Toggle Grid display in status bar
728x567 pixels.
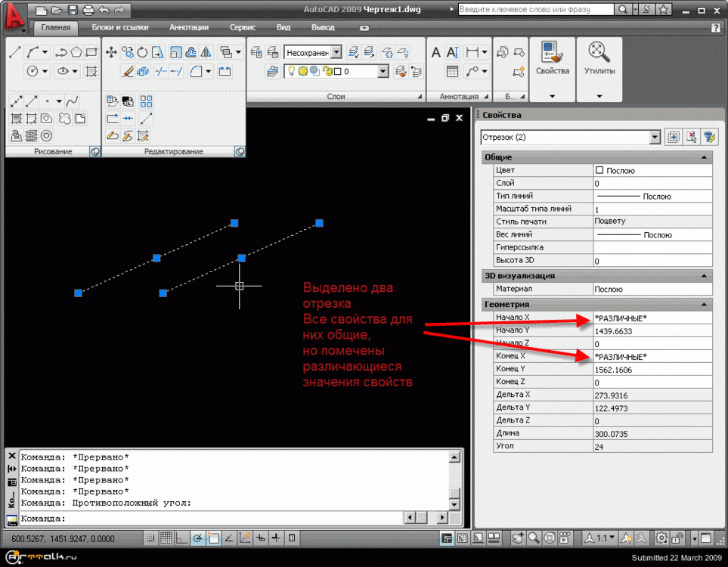(166, 538)
